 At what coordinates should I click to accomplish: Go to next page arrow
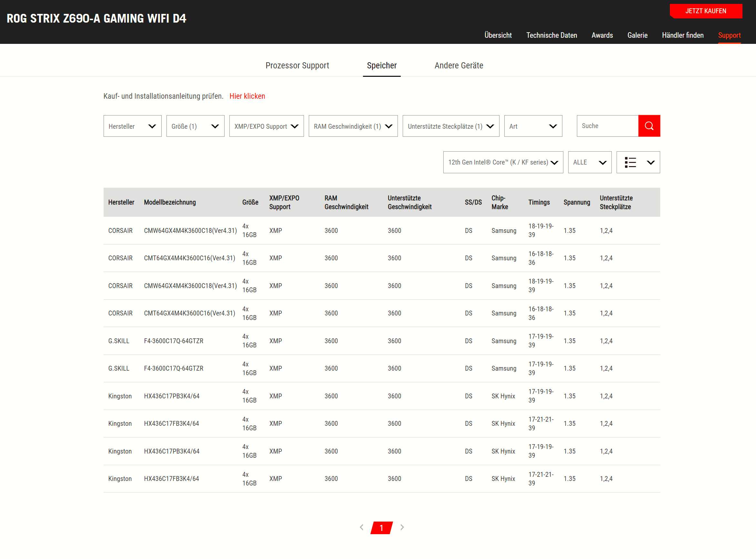click(402, 527)
